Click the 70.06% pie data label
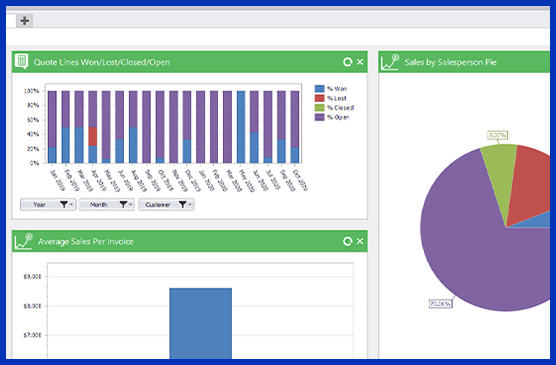 (440, 304)
